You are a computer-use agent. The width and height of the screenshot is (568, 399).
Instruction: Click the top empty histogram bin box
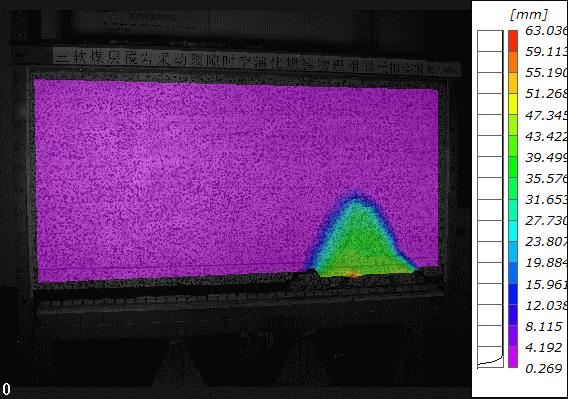(490, 41)
